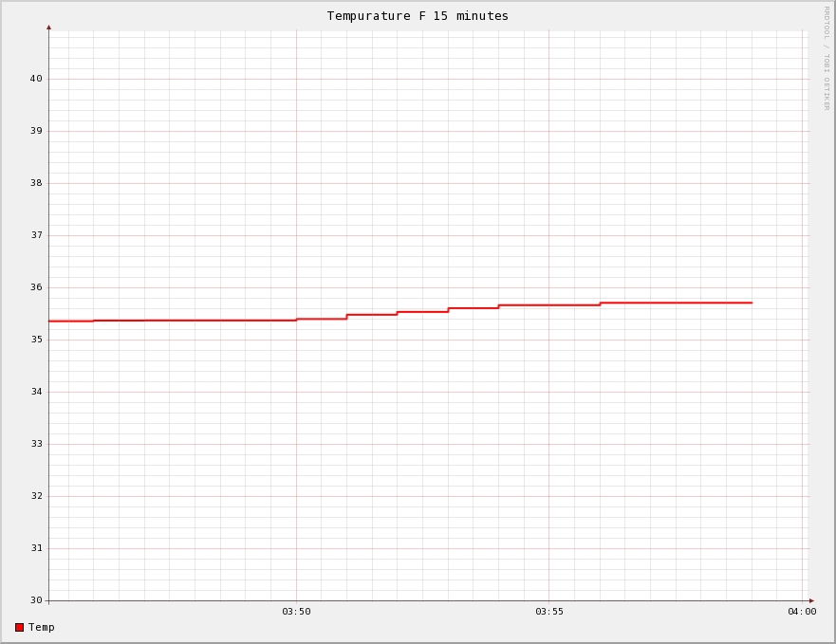This screenshot has height=644, width=836.
Task: Click the red Temp legend color swatch
Action: pos(19,627)
